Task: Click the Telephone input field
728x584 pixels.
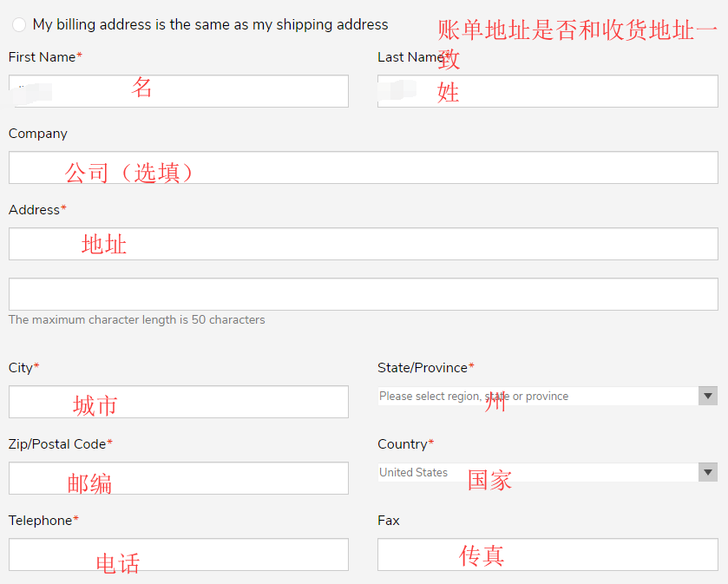Action: coord(178,554)
